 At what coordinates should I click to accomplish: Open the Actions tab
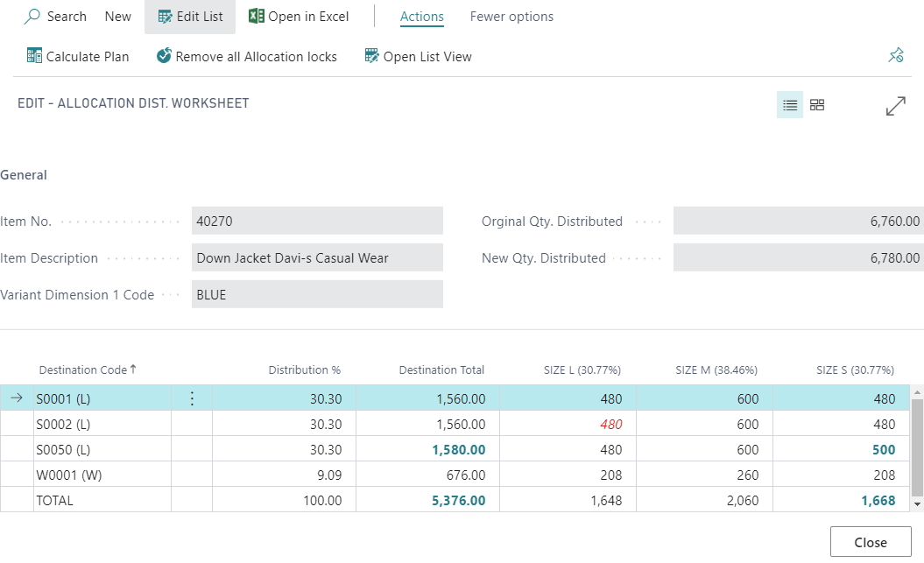pos(421,17)
